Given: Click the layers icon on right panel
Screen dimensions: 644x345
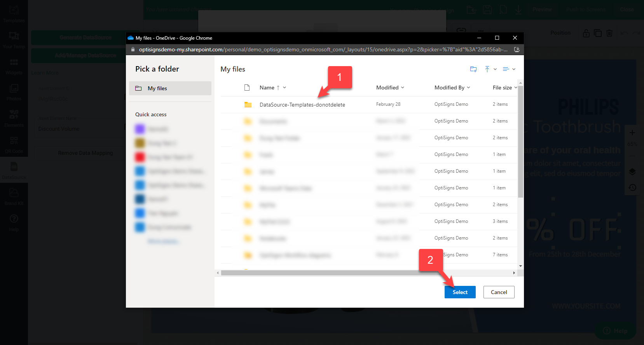Looking at the screenshot, I should [x=632, y=172].
